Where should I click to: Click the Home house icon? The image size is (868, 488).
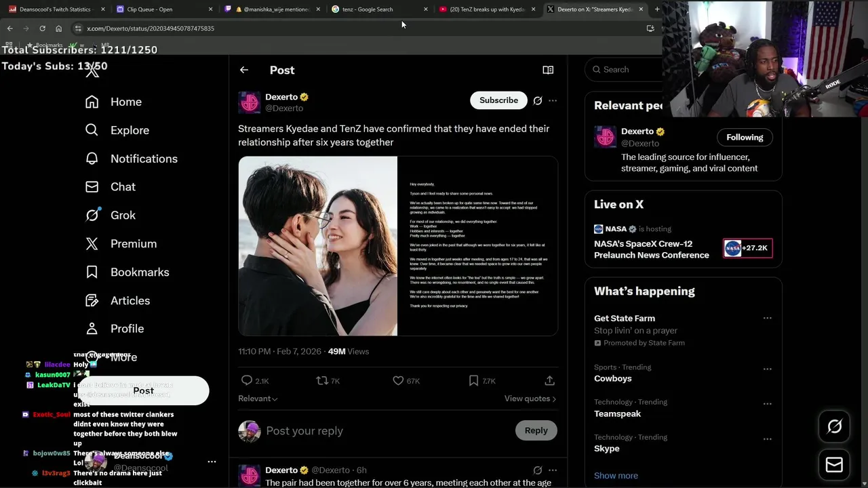point(92,102)
